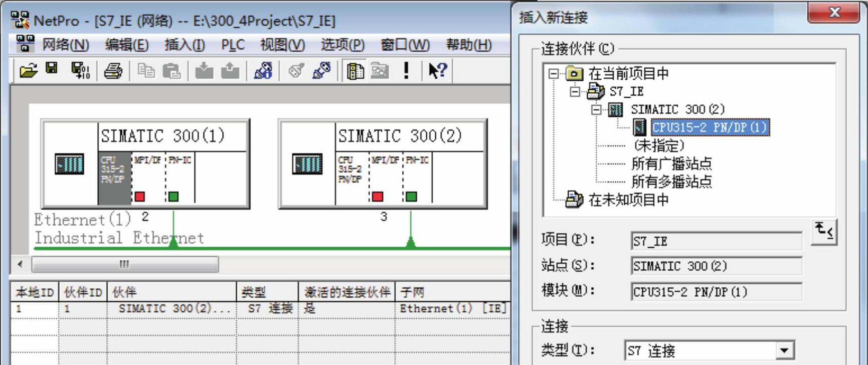Click the context help arrow-question icon
868x365 pixels.
coord(437,71)
